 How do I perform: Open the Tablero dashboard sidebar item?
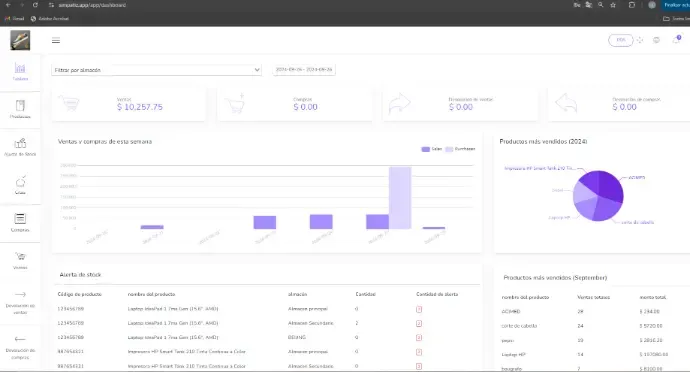20,72
